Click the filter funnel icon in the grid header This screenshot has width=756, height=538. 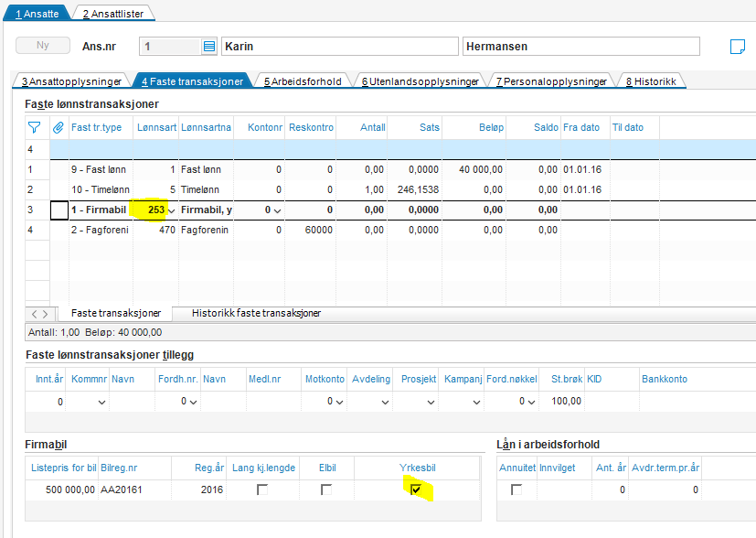tap(35, 128)
